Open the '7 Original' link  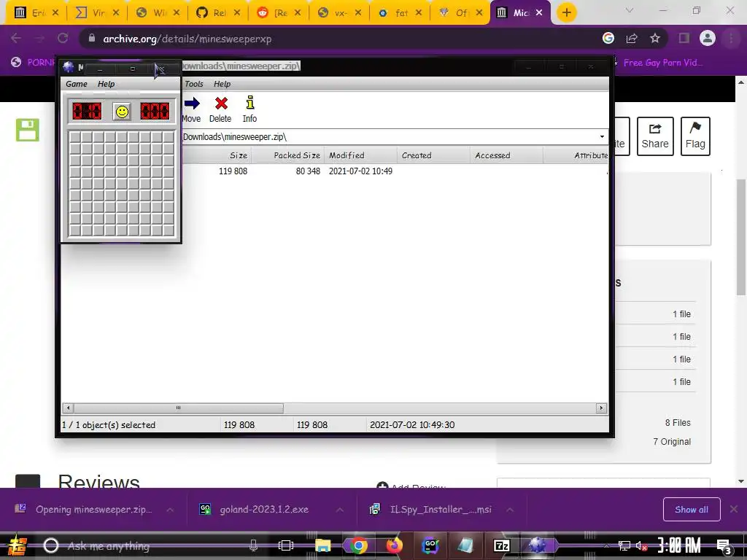tap(672, 441)
